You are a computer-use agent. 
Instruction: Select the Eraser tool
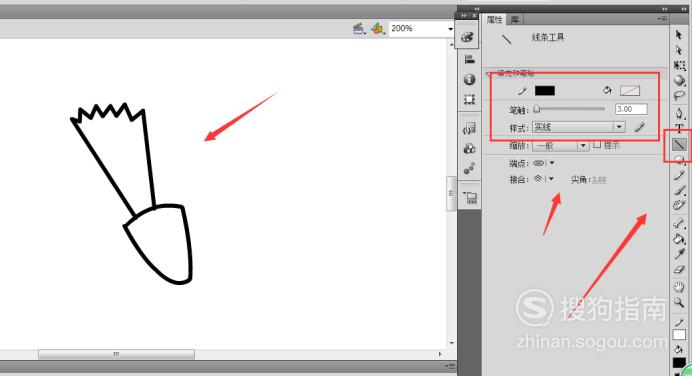point(679,270)
